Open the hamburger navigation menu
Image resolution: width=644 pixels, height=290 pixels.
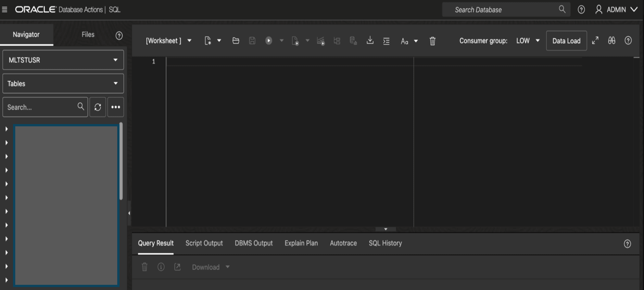5,10
